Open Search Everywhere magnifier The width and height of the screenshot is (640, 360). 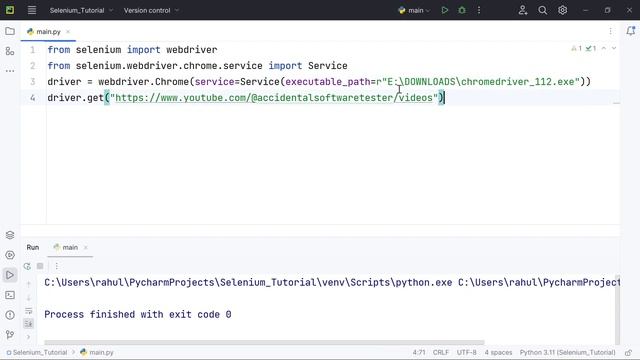click(542, 10)
